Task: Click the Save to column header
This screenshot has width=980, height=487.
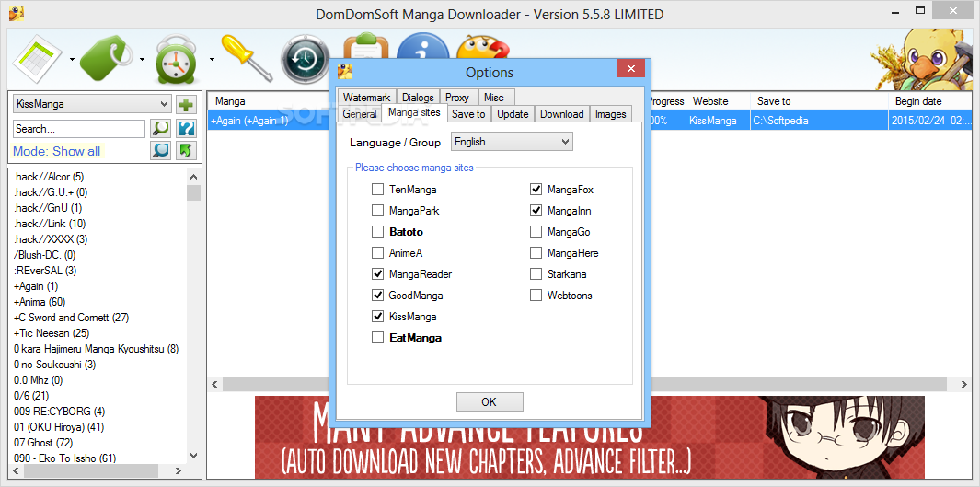Action: [819, 101]
